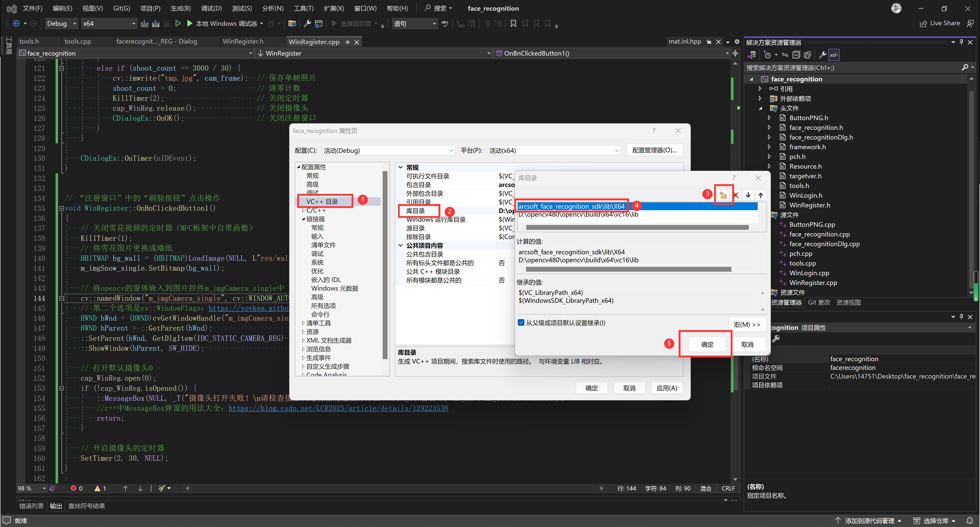Click the Live Share icon
Screen dimensions: 980x527
[923, 24]
